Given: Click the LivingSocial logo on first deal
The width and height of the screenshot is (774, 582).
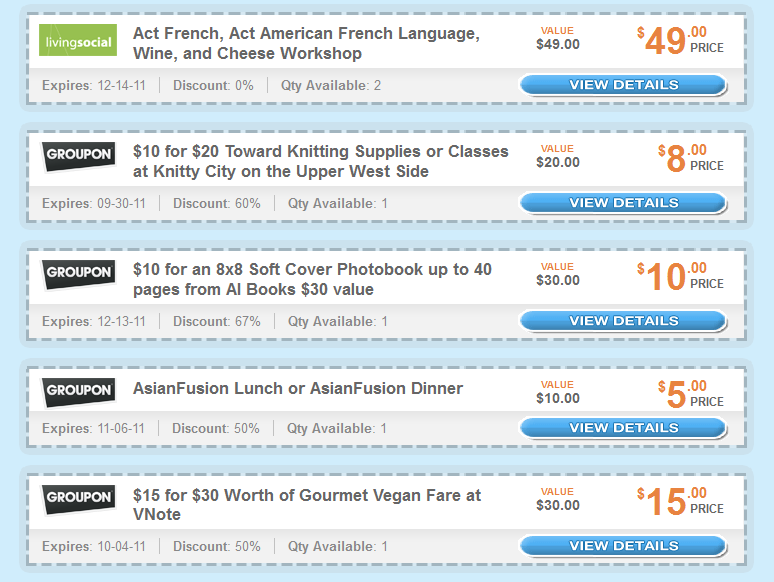Looking at the screenshot, I should [x=78, y=40].
